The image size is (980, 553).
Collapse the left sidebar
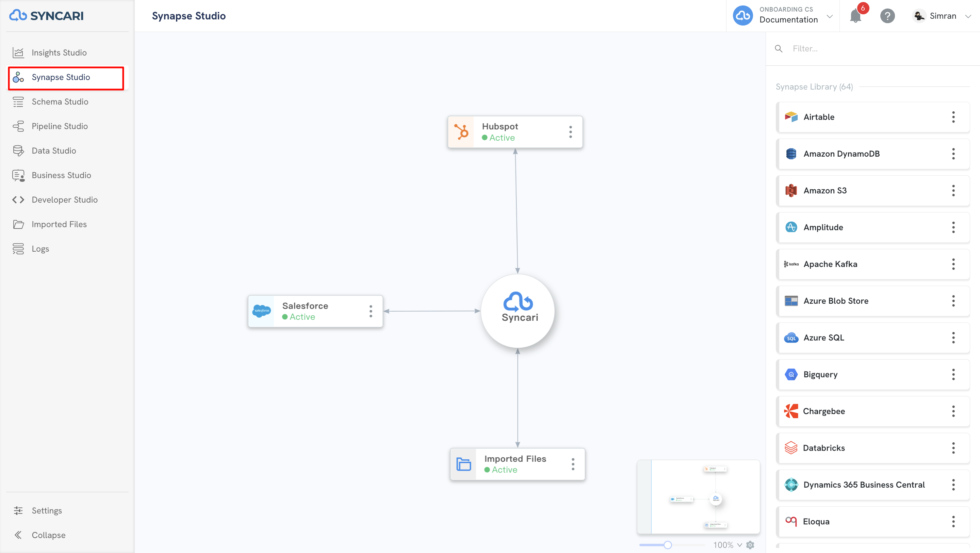click(x=67, y=535)
